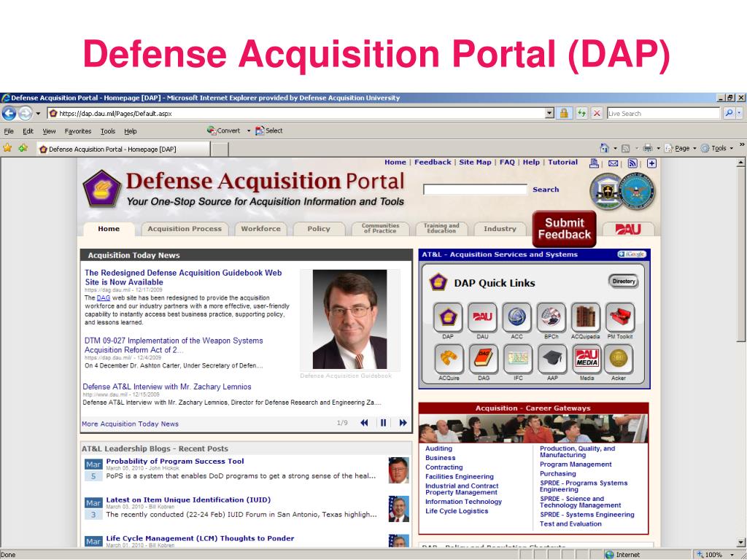Open Probability of Program Success Tool post
The height and width of the screenshot is (560, 747).
175,462
